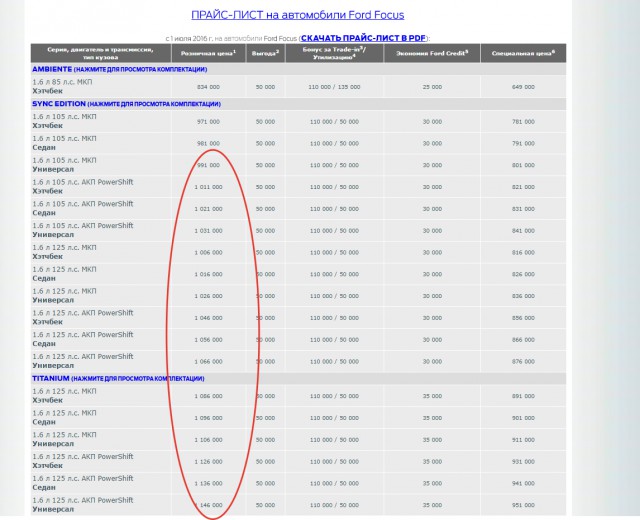Select the 801 000 special price
Screen dimensions: 640x520
[523, 165]
